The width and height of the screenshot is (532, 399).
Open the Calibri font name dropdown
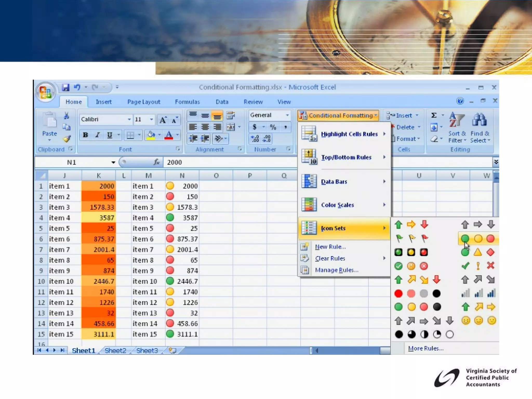click(x=129, y=119)
